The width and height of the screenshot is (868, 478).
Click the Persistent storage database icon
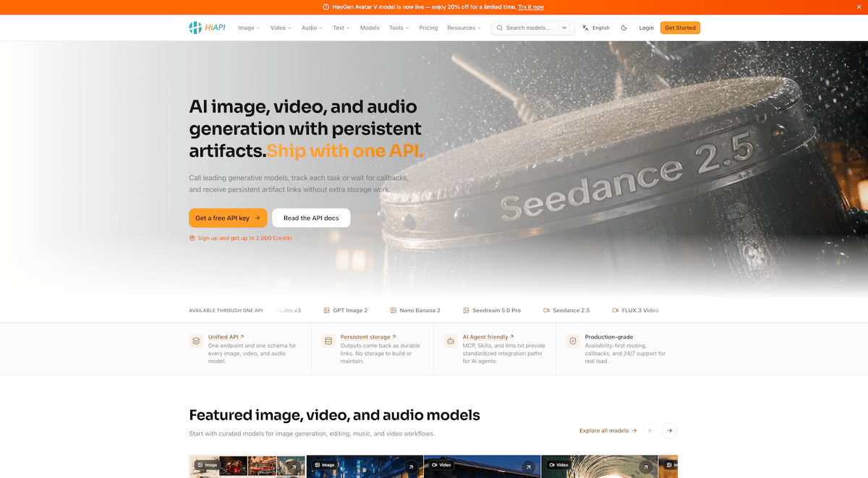click(x=328, y=341)
